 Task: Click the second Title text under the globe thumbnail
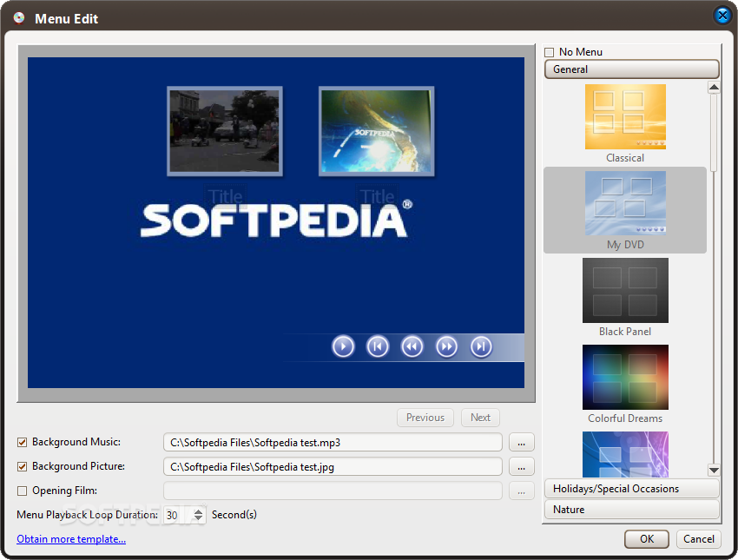(377, 197)
